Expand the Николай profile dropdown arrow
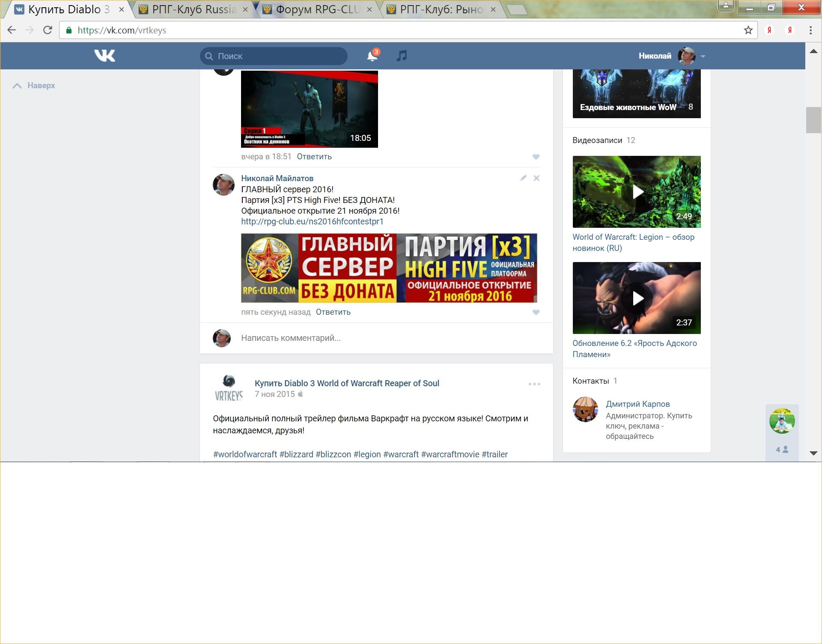 (703, 56)
